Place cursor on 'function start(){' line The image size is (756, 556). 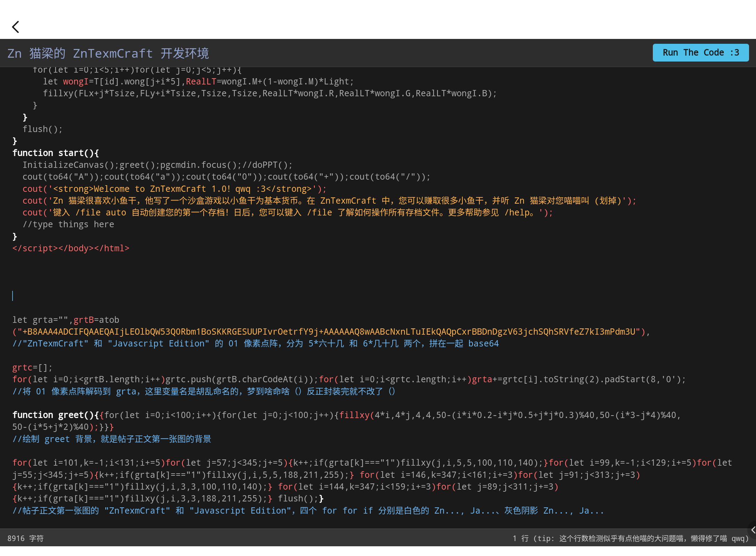[x=56, y=153]
